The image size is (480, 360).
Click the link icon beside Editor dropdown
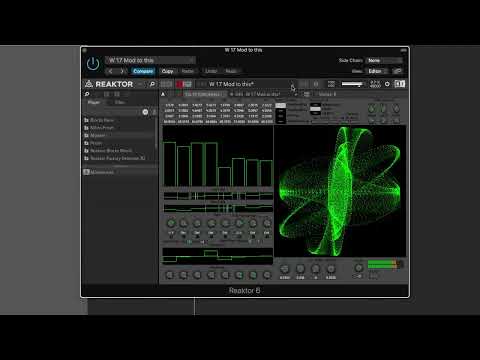pos(397,71)
